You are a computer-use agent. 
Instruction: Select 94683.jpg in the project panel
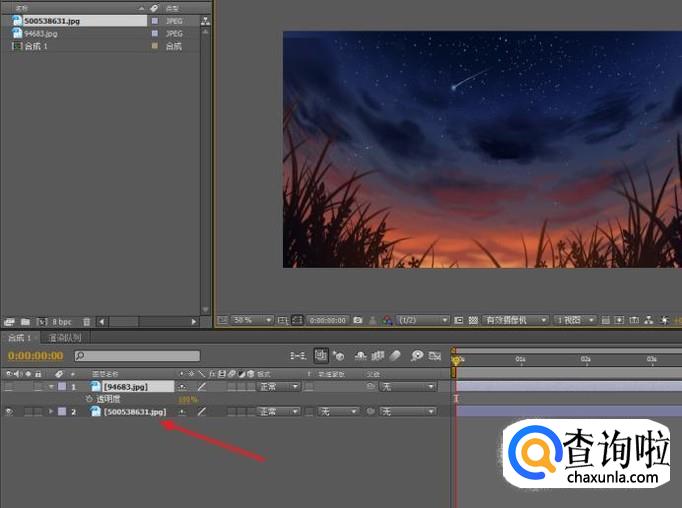click(x=40, y=33)
